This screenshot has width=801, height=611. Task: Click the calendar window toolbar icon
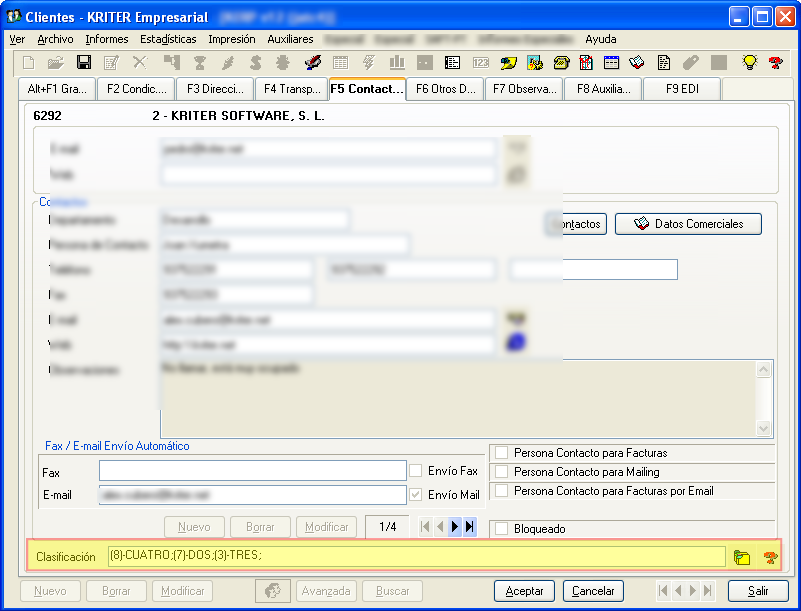[611, 63]
